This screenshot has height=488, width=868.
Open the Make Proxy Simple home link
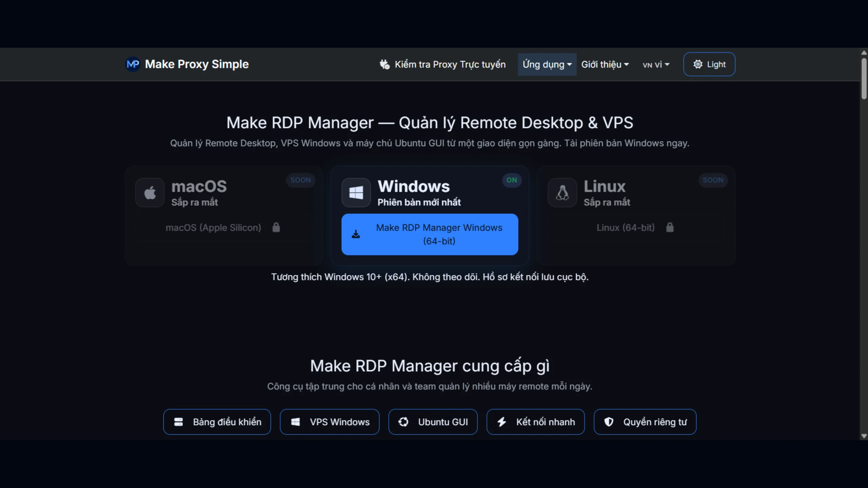[x=187, y=64]
